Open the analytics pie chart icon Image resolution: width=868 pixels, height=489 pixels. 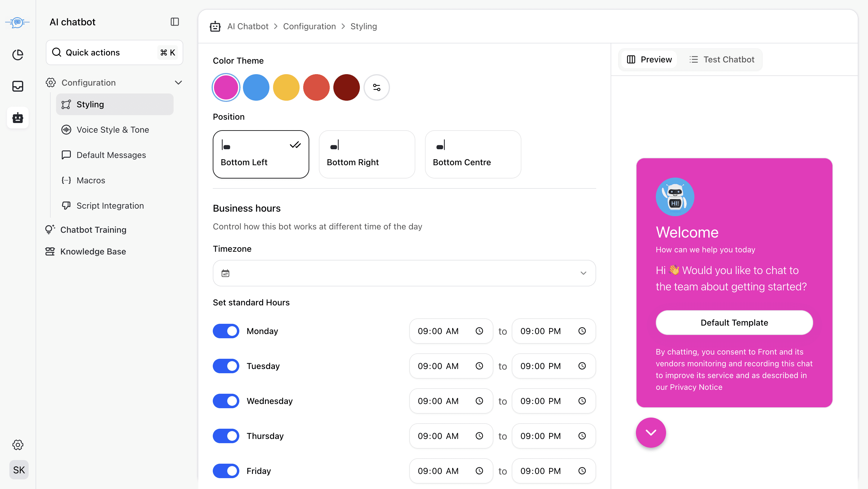click(17, 55)
